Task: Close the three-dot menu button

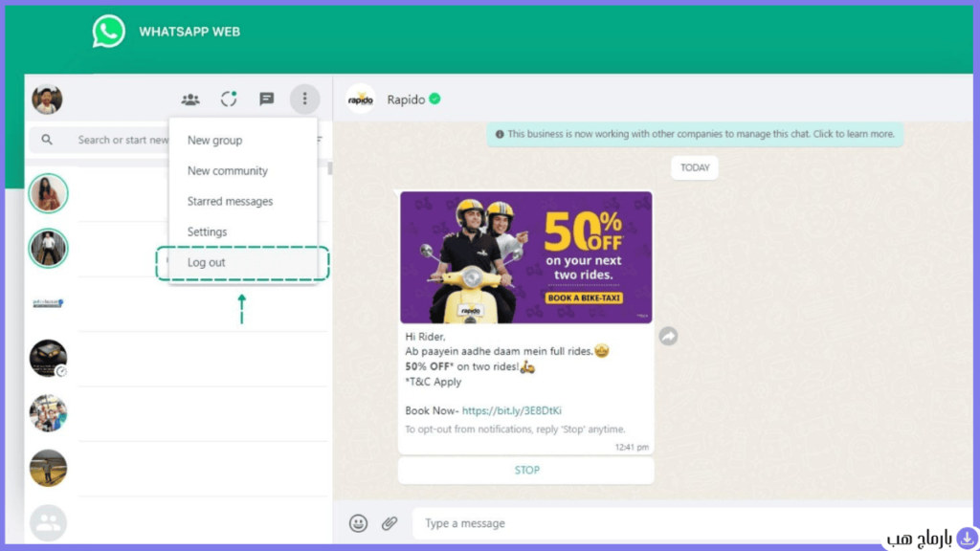Action: click(305, 99)
